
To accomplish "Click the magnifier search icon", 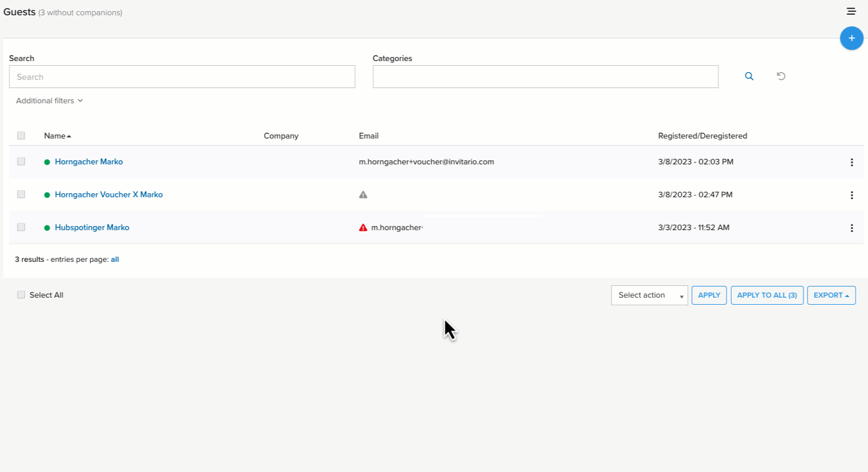I will pos(749,76).
